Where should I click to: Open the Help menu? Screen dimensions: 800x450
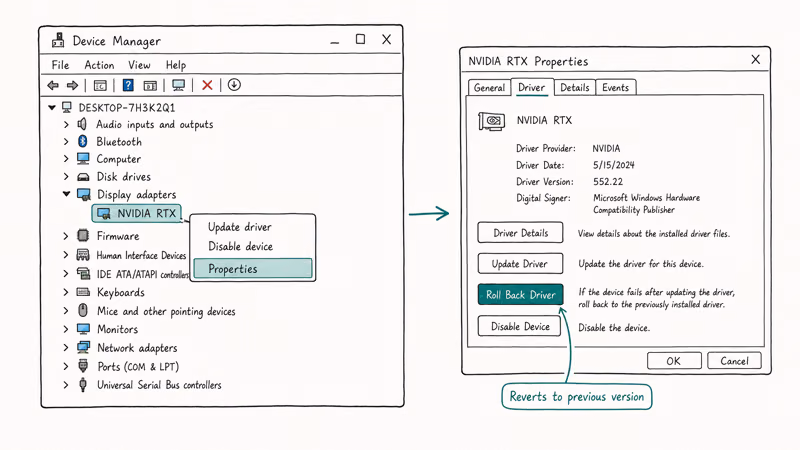pos(176,65)
